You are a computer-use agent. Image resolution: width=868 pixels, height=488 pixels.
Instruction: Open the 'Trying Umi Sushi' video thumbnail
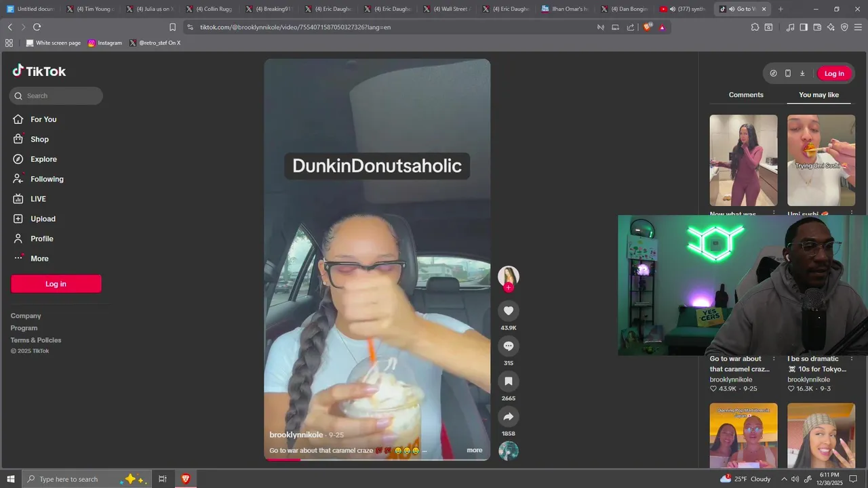click(x=821, y=160)
